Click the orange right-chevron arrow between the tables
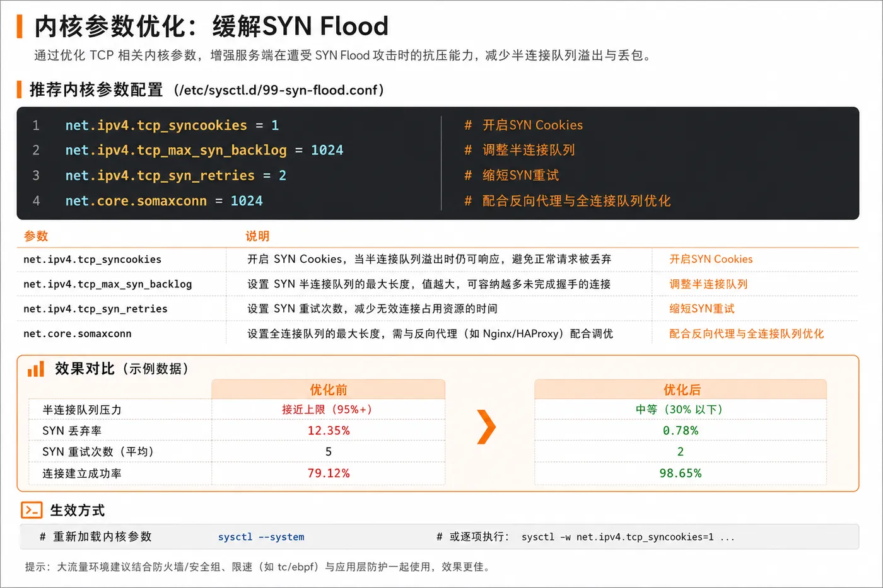The image size is (883, 588). [486, 427]
